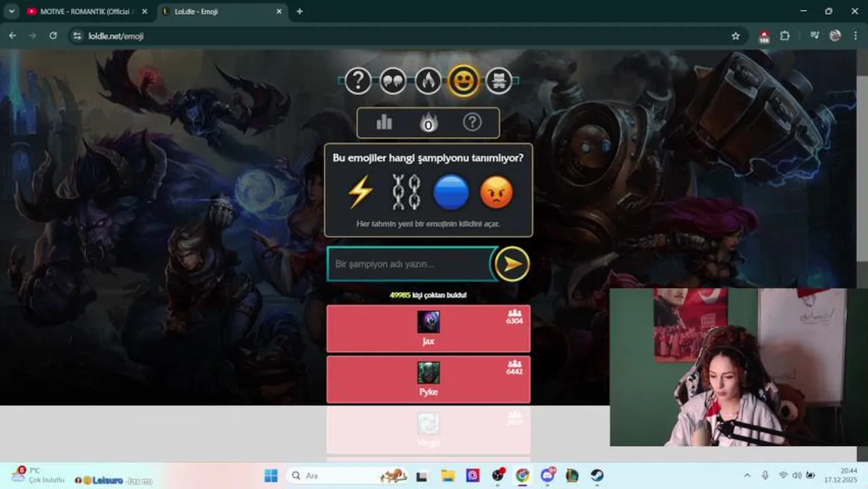
Task: Switch to the Quote mode speech-bubble icon
Action: pyautogui.click(x=393, y=81)
